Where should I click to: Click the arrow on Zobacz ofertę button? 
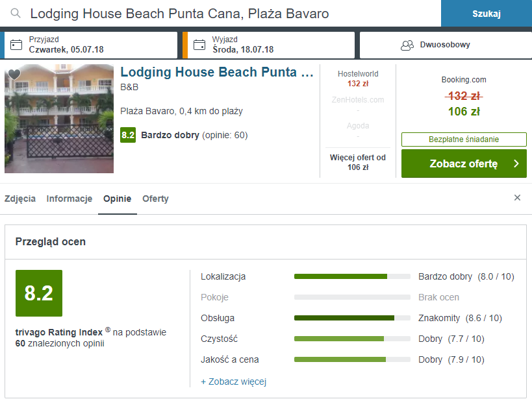pyautogui.click(x=516, y=163)
